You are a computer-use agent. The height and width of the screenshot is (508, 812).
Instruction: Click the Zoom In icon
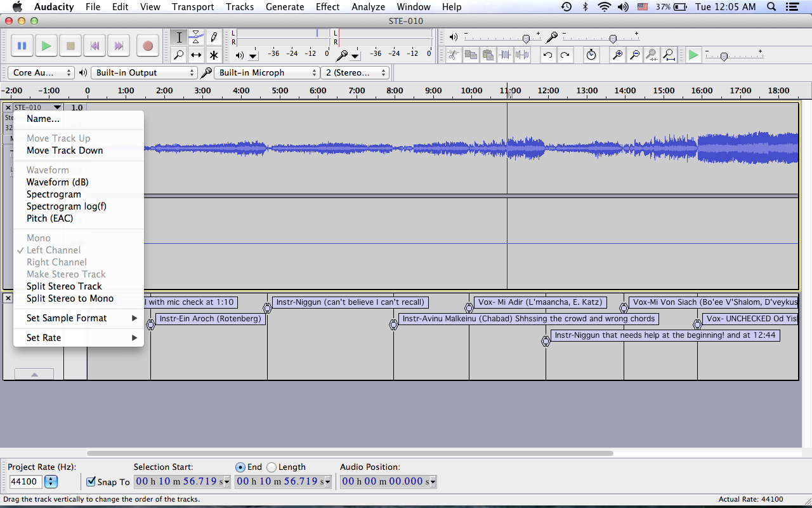pyautogui.click(x=617, y=55)
